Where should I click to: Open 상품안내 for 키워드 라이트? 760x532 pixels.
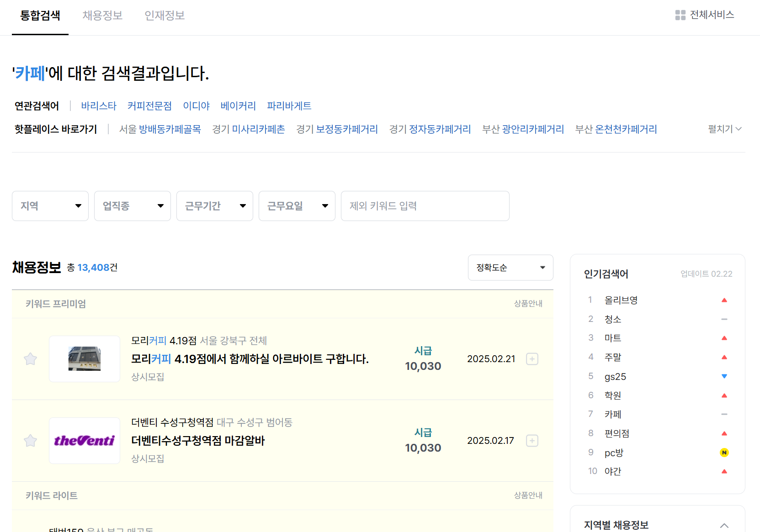click(x=528, y=495)
